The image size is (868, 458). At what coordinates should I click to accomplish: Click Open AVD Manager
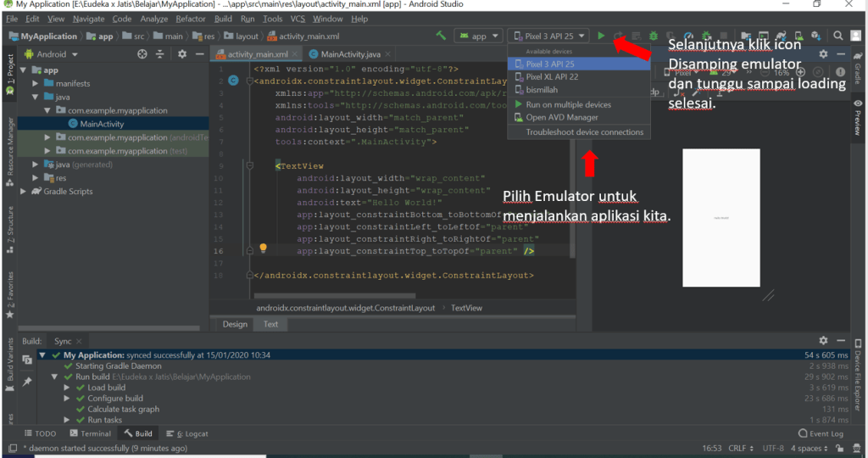[561, 117]
